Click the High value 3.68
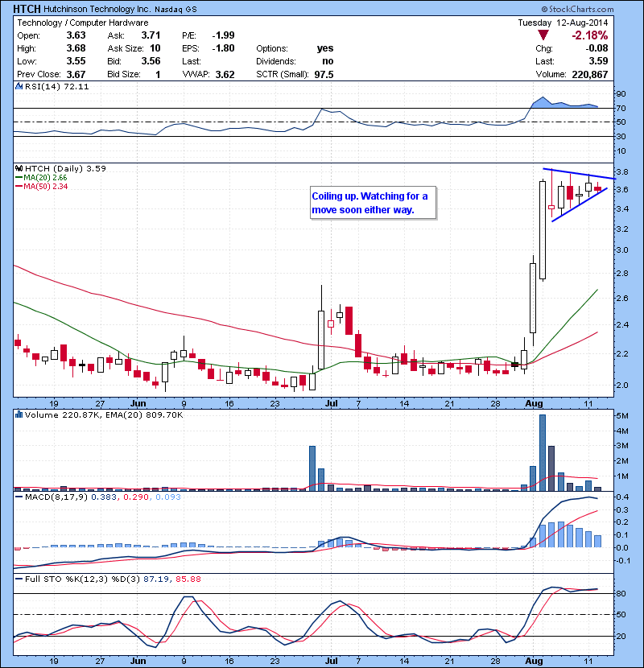The image size is (644, 668). click(76, 48)
